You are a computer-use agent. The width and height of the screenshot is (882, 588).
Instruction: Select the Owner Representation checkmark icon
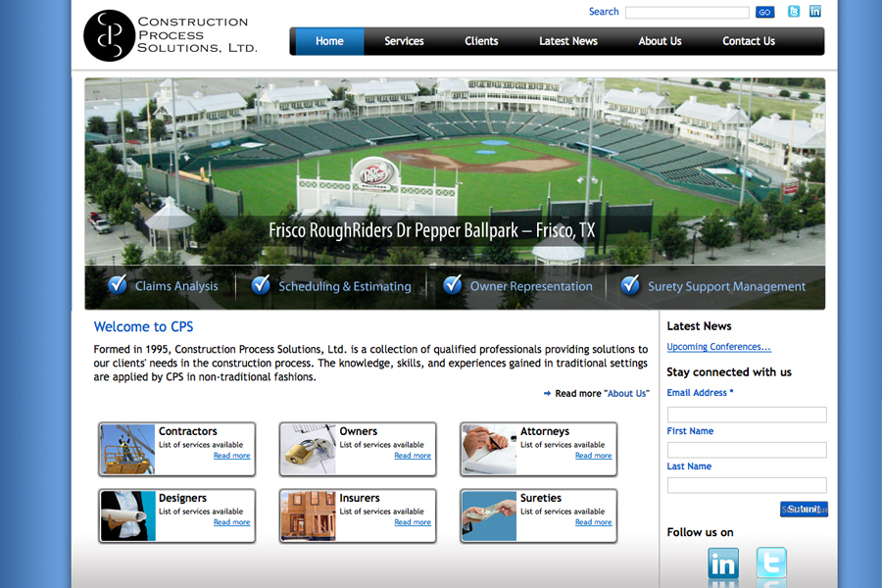(x=452, y=284)
